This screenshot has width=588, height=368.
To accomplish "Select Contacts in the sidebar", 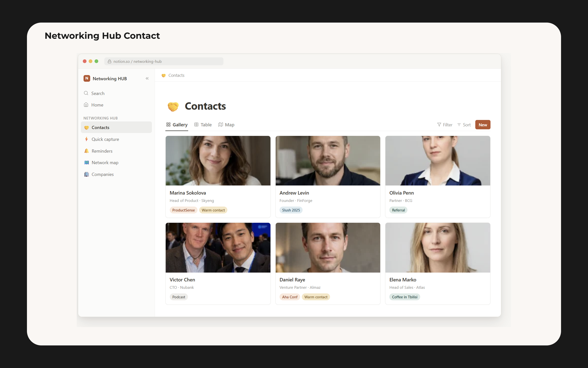I will tap(116, 127).
